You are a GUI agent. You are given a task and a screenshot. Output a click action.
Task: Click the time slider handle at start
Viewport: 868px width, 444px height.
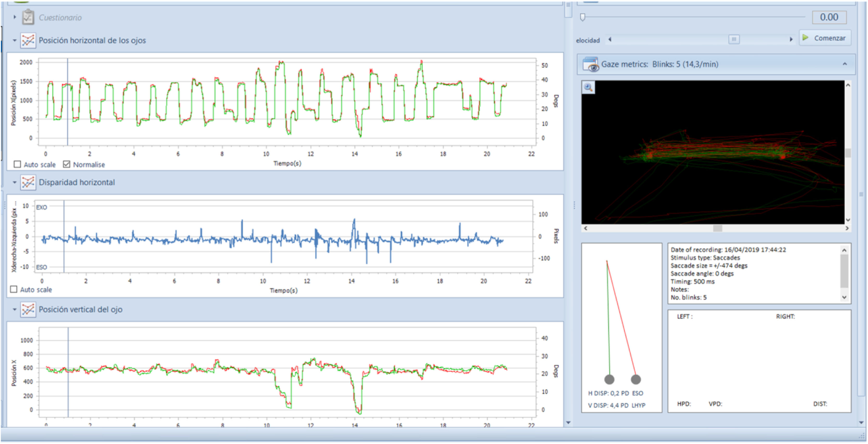583,17
